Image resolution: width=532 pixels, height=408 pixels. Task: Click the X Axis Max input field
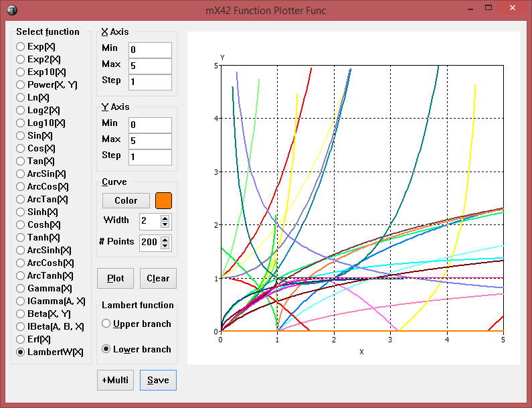150,66
